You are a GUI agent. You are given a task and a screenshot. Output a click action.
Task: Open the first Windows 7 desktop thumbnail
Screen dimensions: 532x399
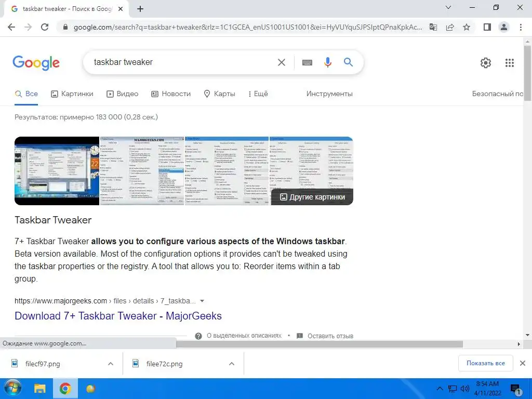[x=57, y=170]
